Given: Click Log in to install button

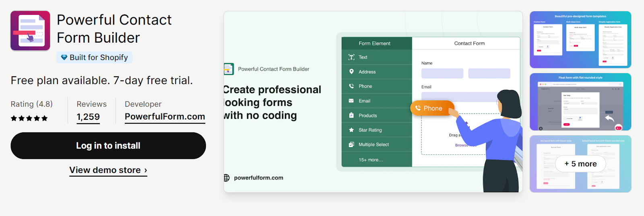Looking at the screenshot, I should point(108,146).
